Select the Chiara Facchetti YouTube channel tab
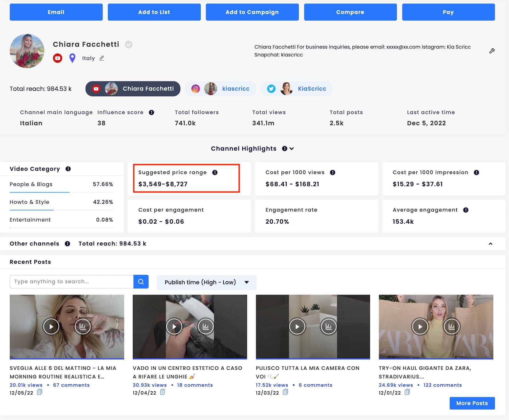 133,89
